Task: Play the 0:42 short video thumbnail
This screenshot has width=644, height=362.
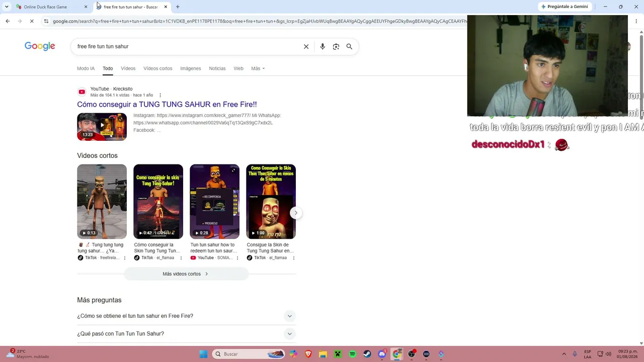Action: 158,202
